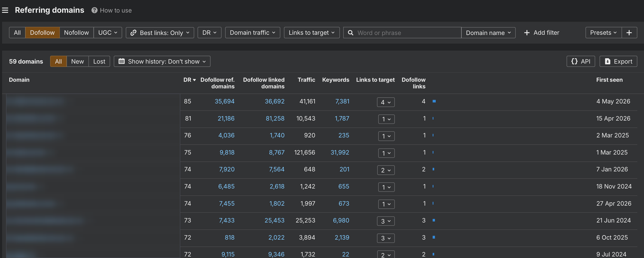Click the Links to target column header
Image resolution: width=644 pixels, height=258 pixels.
(375, 80)
